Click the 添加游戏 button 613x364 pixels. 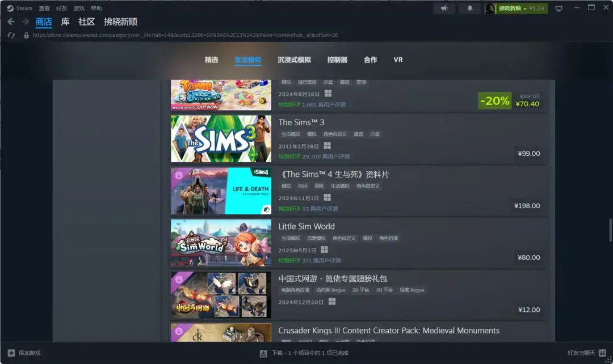[x=24, y=353]
